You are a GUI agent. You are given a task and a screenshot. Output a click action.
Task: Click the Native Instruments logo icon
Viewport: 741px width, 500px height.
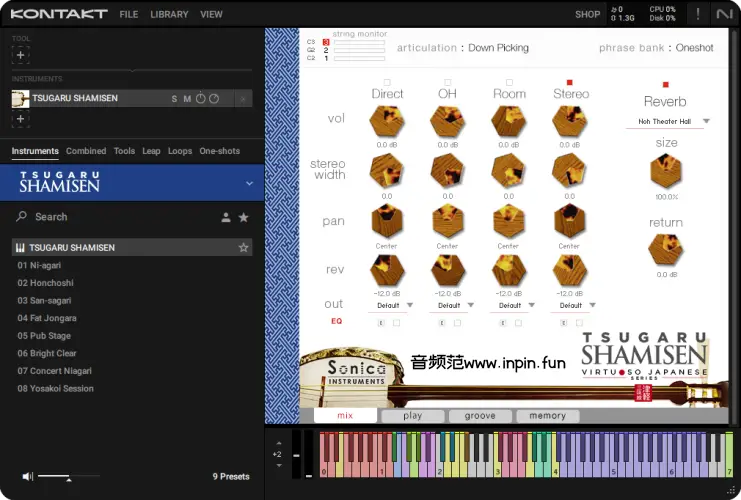click(724, 14)
